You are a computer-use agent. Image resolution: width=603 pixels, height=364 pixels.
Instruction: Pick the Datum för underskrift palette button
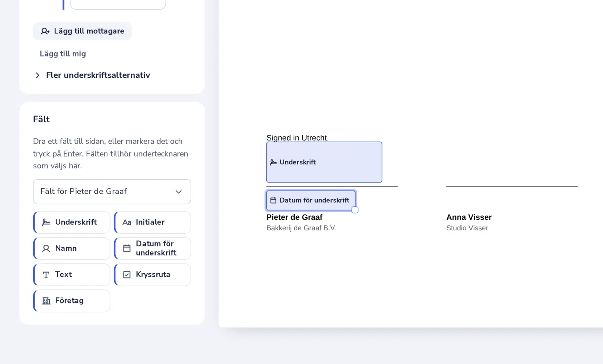(x=152, y=248)
